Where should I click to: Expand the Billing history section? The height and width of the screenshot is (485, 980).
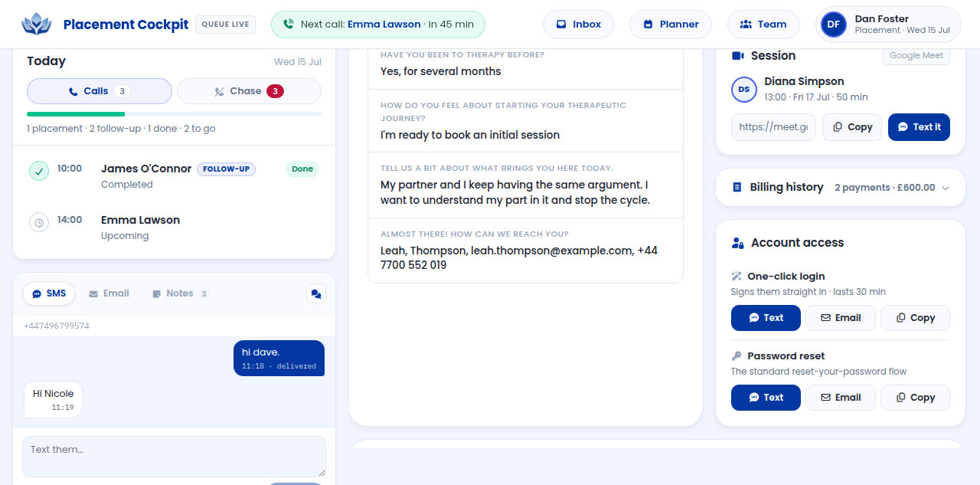coord(841,187)
